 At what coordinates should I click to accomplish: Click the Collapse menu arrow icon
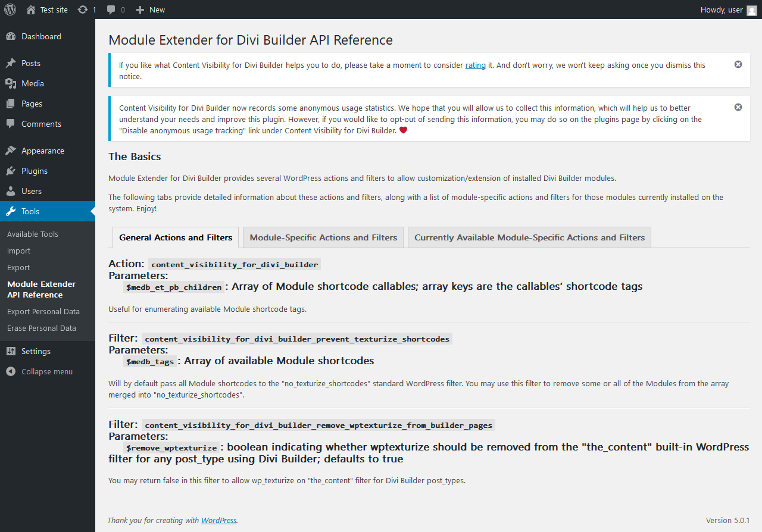11,371
